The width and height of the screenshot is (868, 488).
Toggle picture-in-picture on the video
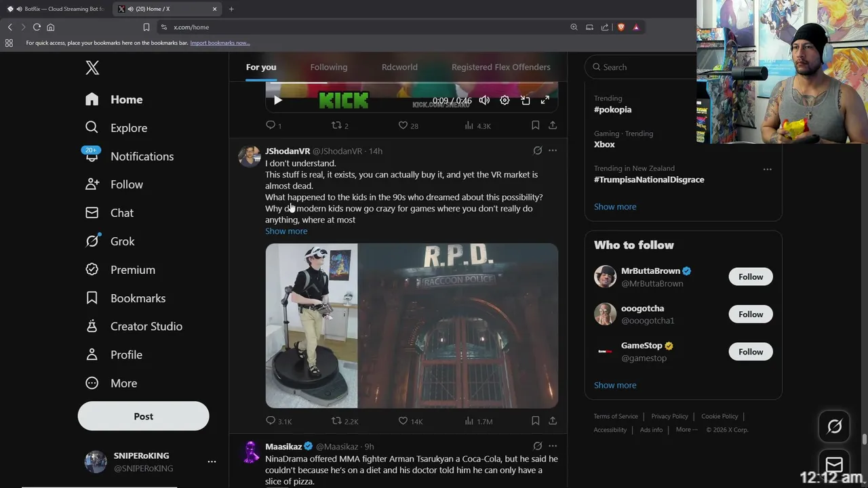coord(525,100)
